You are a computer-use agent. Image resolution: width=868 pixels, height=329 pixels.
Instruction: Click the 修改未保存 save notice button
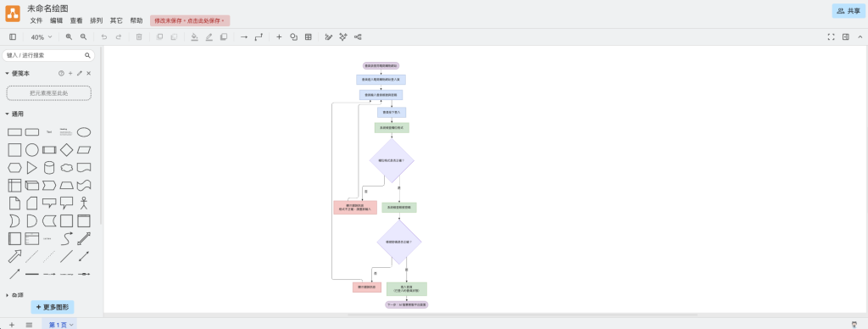pos(190,20)
